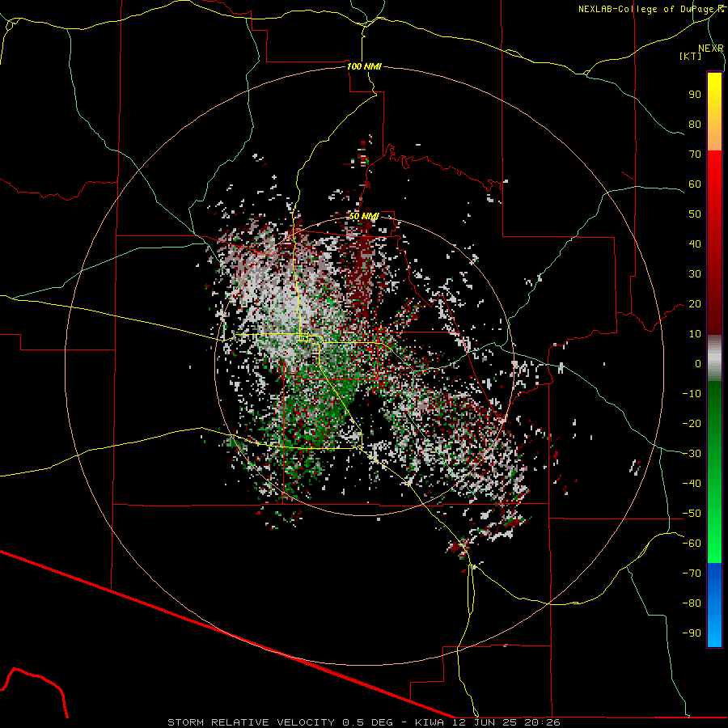
Task: Click the -60 value on velocity scale
Action: 692,544
